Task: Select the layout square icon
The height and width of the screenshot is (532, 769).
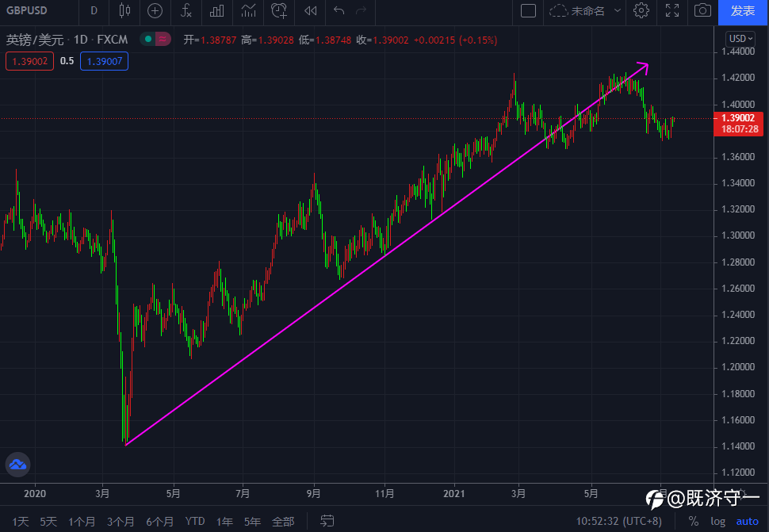Action: [x=528, y=10]
